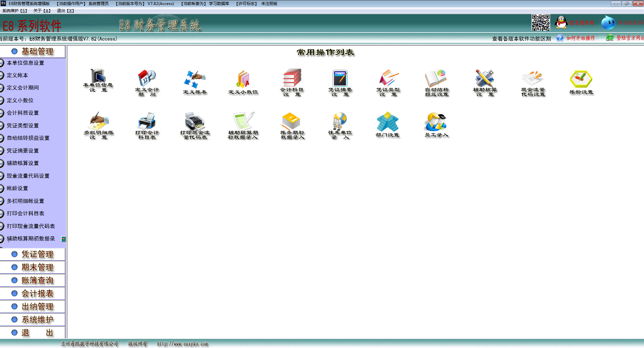This screenshot has height=348, width=644.
Task: Select 定义帐本 in the sidebar list
Action: [17, 75]
